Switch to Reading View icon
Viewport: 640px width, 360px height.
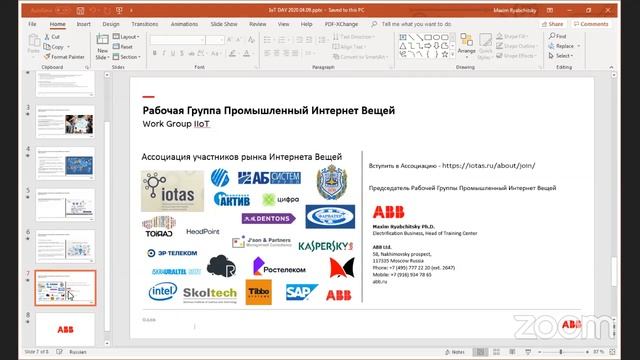point(512,351)
